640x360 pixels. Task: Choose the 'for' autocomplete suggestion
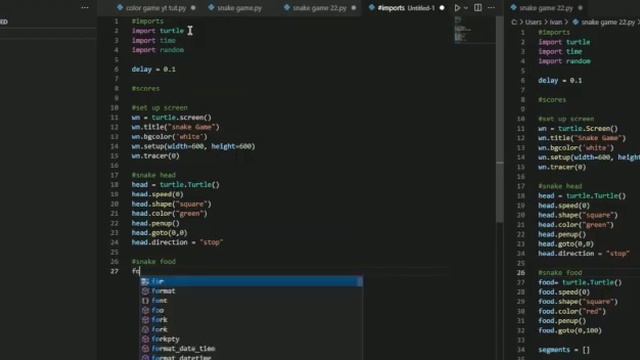click(x=251, y=281)
